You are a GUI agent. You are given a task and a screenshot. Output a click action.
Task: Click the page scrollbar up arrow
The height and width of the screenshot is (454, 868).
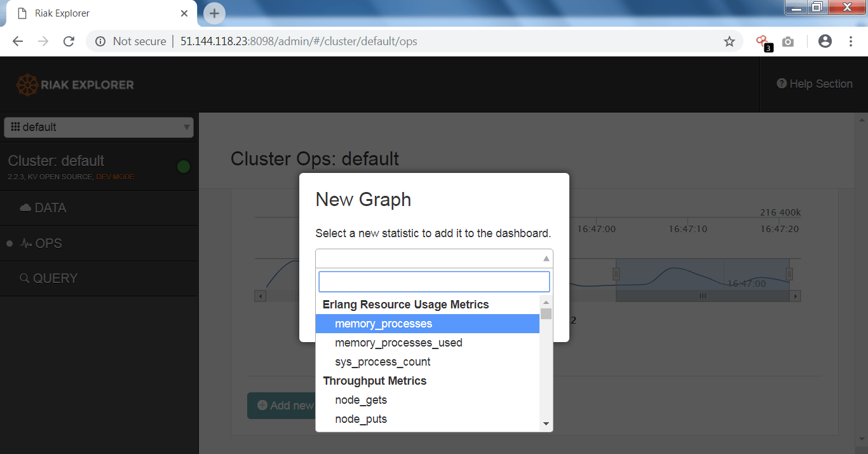[862, 119]
